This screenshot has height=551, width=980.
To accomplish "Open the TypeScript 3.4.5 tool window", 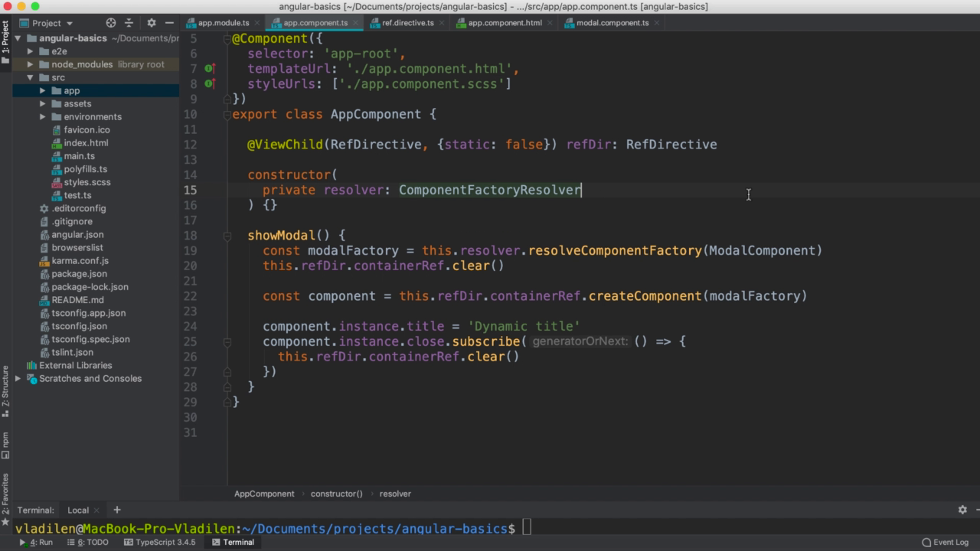I will coord(158,543).
